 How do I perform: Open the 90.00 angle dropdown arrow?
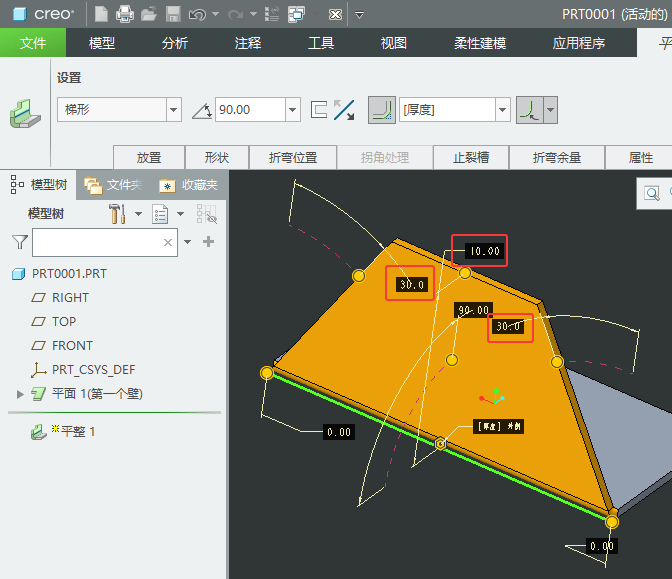tap(293, 110)
